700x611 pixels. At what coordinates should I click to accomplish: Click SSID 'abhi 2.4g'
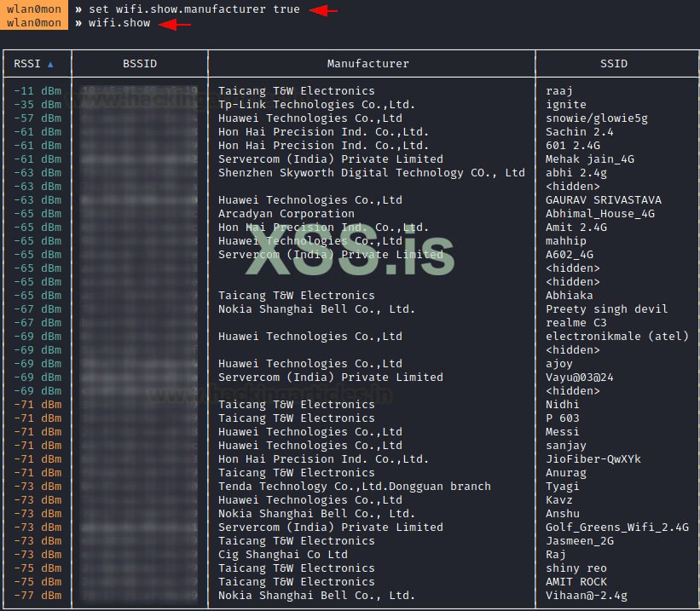pos(576,173)
